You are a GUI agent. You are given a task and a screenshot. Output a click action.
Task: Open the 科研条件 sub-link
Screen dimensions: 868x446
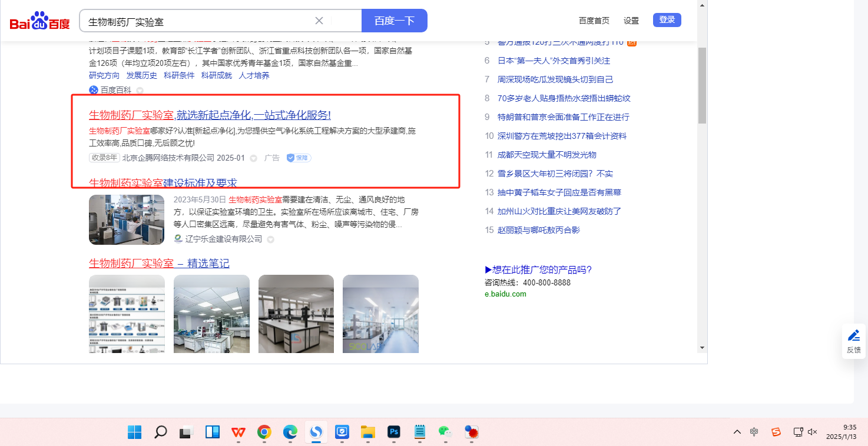[179, 75]
